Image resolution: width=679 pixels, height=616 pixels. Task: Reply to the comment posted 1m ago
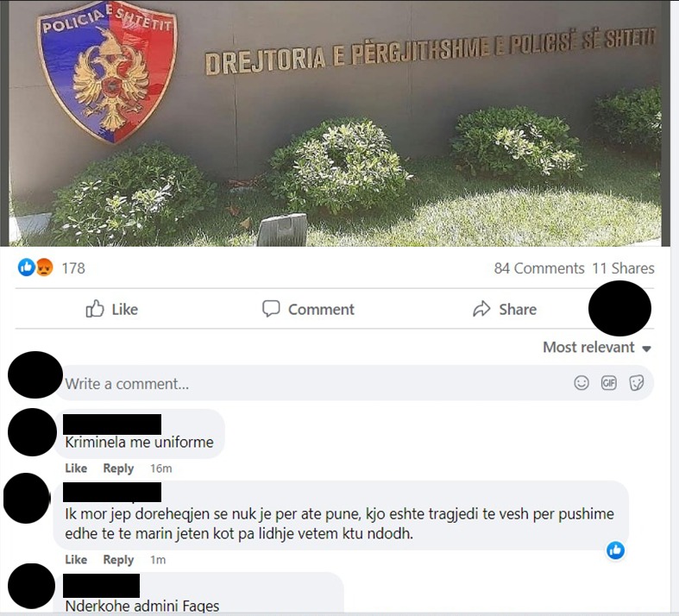pos(118,560)
